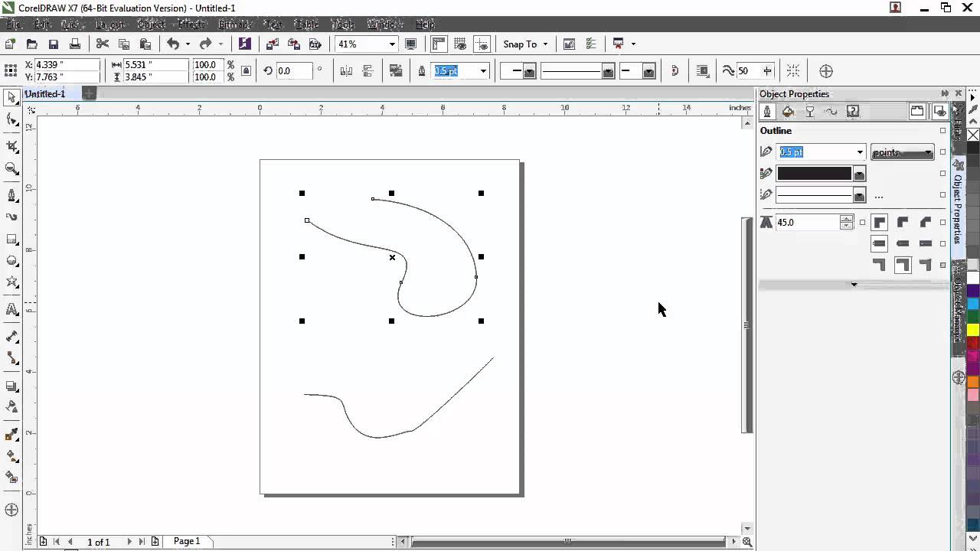Select the Parallel Dimension tool

(x=11, y=336)
